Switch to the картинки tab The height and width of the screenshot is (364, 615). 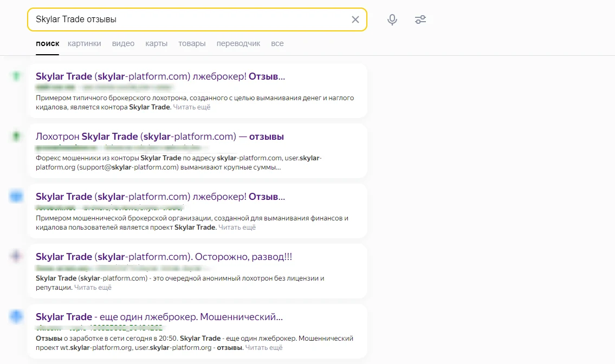tap(85, 43)
